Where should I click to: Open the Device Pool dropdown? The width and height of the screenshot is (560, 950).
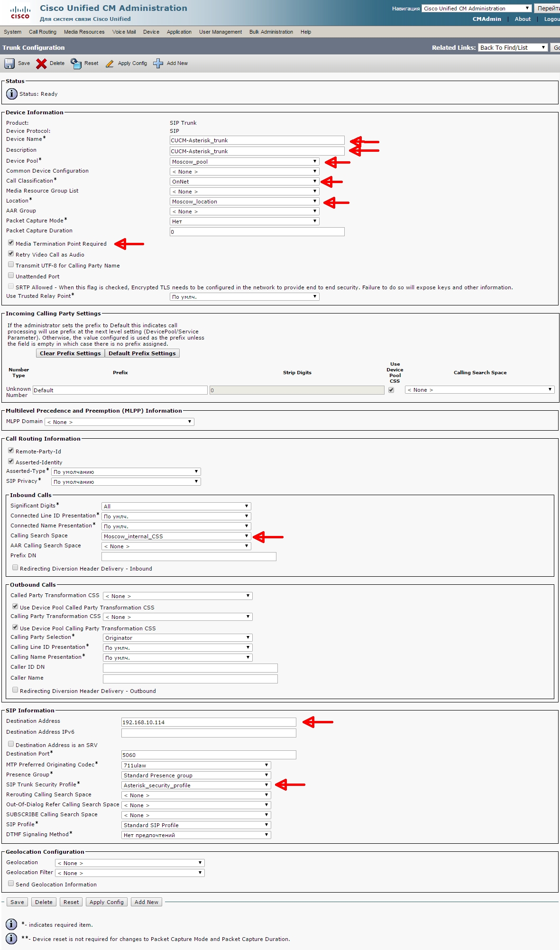click(245, 162)
